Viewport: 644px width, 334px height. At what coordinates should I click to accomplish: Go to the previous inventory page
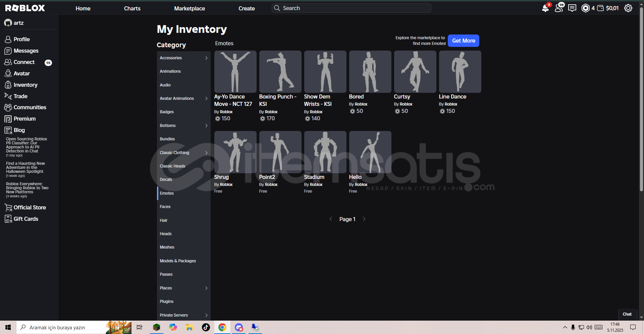pyautogui.click(x=331, y=219)
